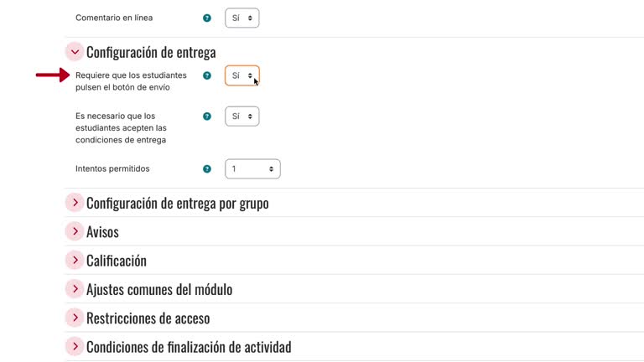The width and height of the screenshot is (644, 362).
Task: Open the Intentos permitidos dropdown
Action: [x=252, y=169]
